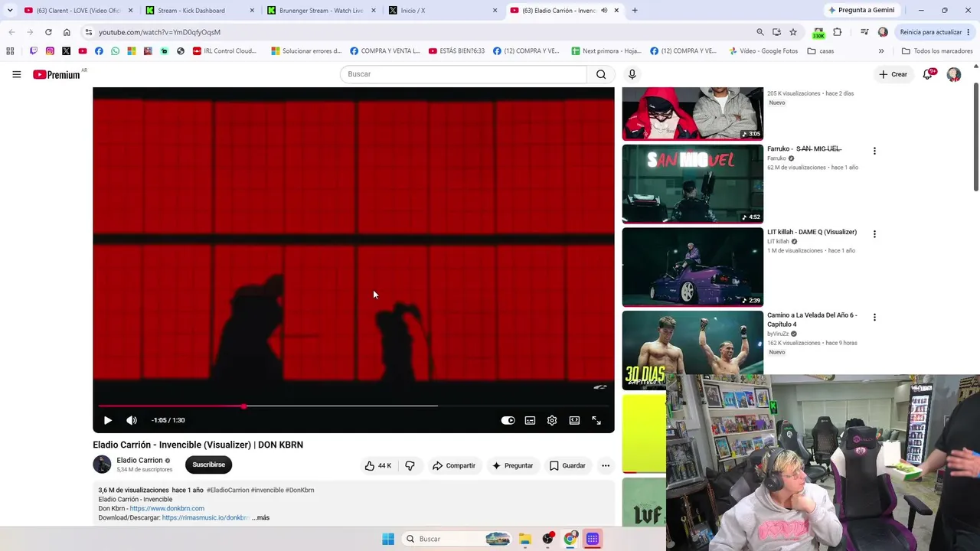Reload the current page
Screen dimensions: 980x551
(x=48, y=32)
